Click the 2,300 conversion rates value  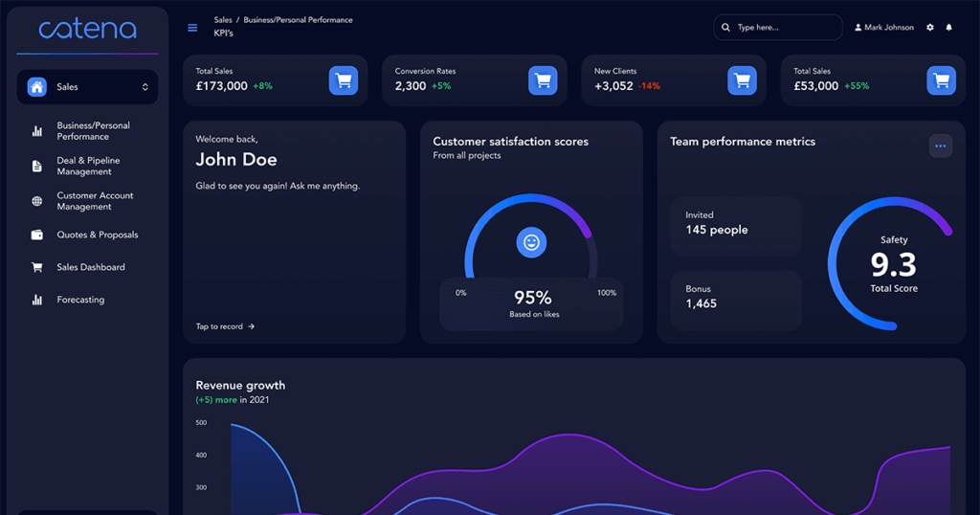pyautogui.click(x=411, y=86)
